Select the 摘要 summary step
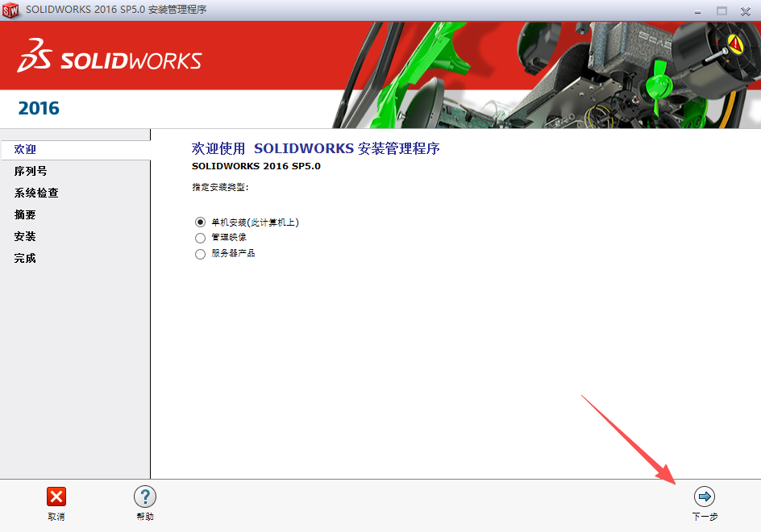The image size is (761, 532). click(x=24, y=214)
